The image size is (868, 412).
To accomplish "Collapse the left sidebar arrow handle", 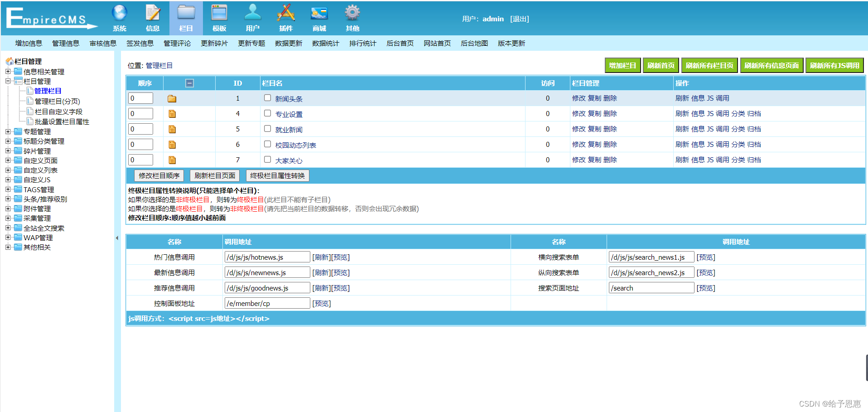I will coord(117,238).
